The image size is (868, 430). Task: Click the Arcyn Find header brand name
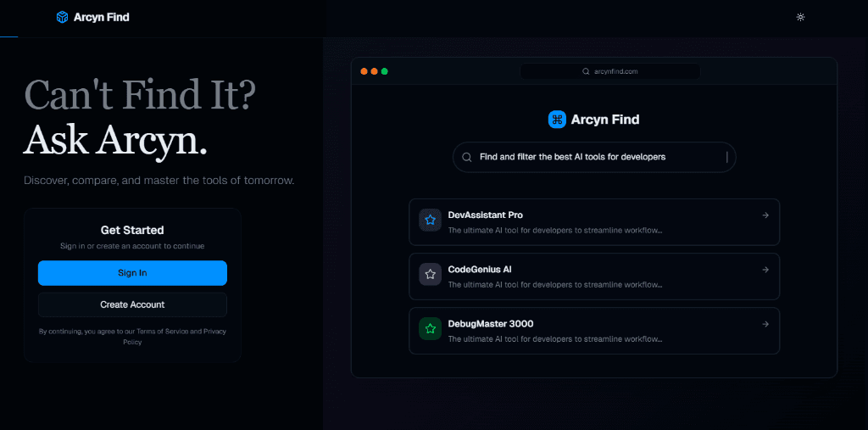(x=102, y=17)
